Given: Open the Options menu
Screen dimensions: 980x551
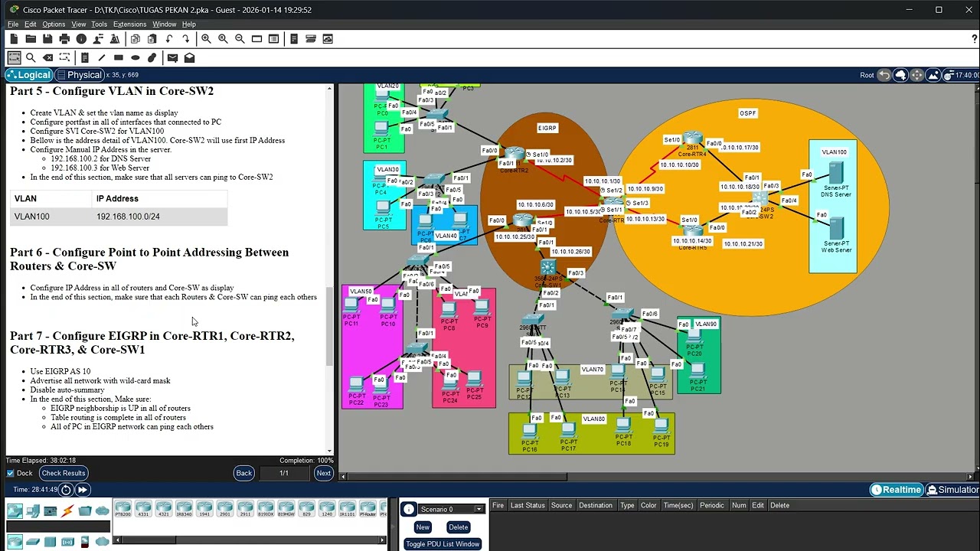Looking at the screenshot, I should [54, 24].
